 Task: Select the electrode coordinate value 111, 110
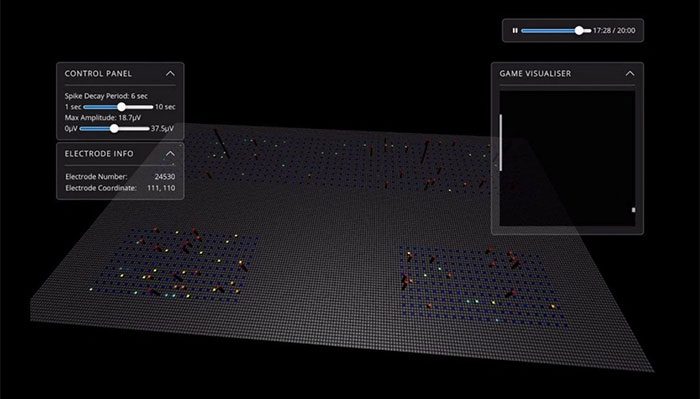click(x=161, y=188)
